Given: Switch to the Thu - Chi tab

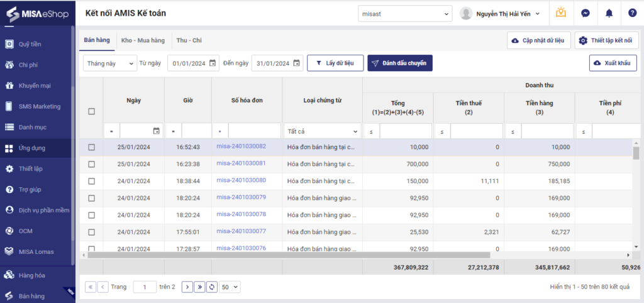Looking at the screenshot, I should tap(189, 40).
